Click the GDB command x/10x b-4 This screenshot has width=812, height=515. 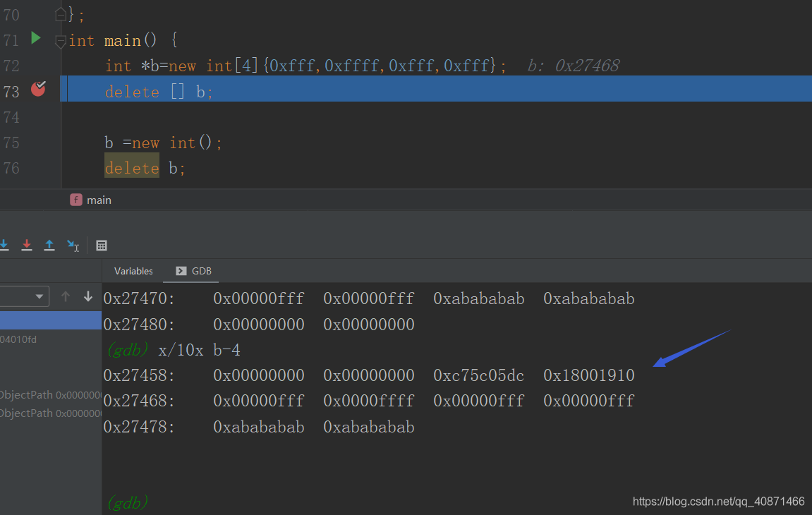point(200,350)
